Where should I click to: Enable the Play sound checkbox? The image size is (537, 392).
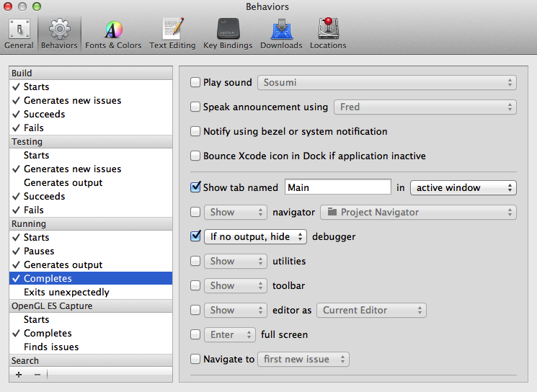point(195,83)
